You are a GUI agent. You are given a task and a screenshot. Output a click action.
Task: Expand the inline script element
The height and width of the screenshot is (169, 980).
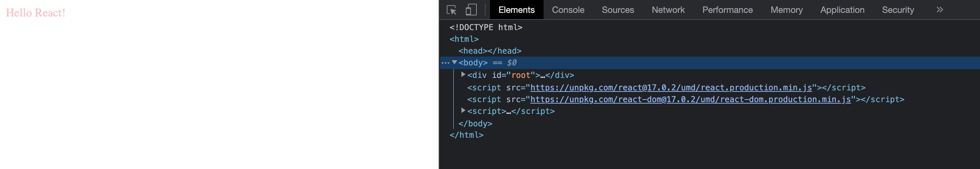(x=463, y=110)
